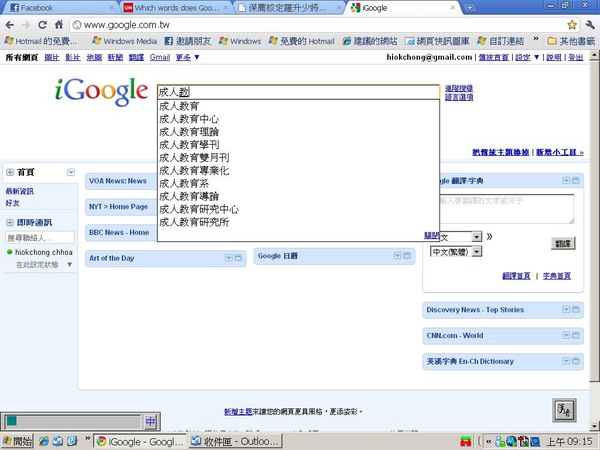Viewport: 600px width, 450px height.
Task: Open a new tab with plus button
Action: (x=470, y=8)
